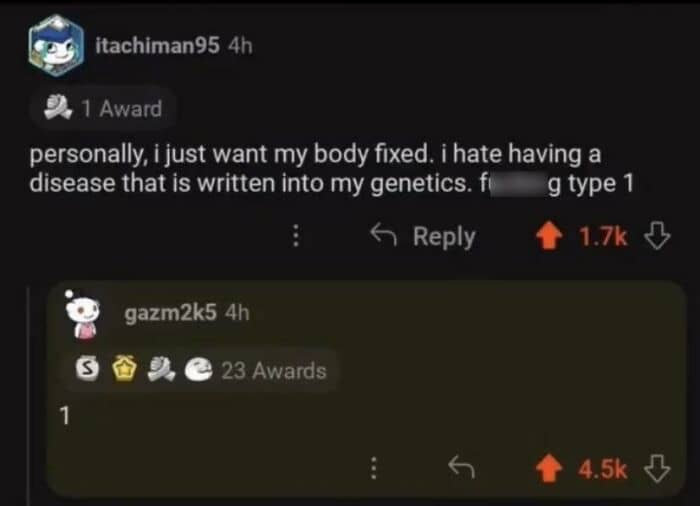Select the hugging hands award on gazm2k5's comment
The image size is (700, 506).
[x=160, y=369]
